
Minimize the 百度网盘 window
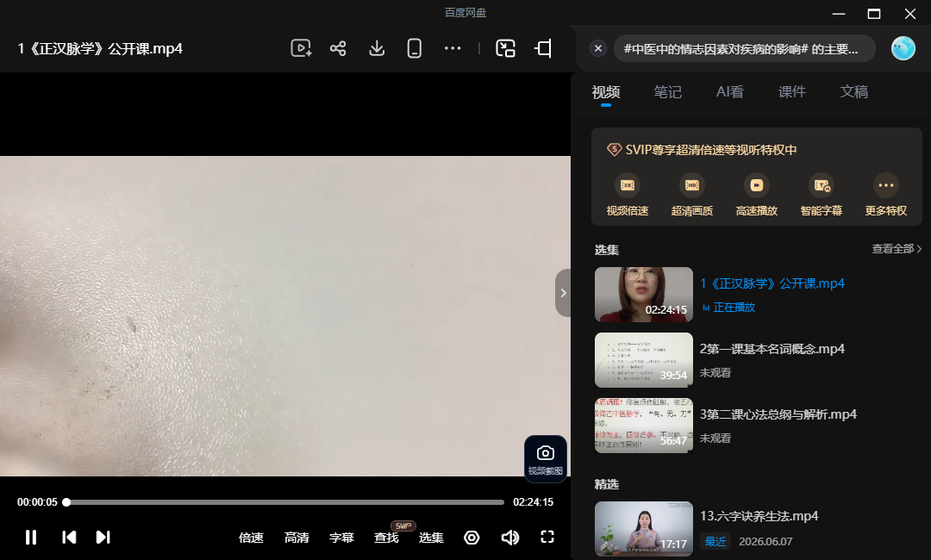839,13
